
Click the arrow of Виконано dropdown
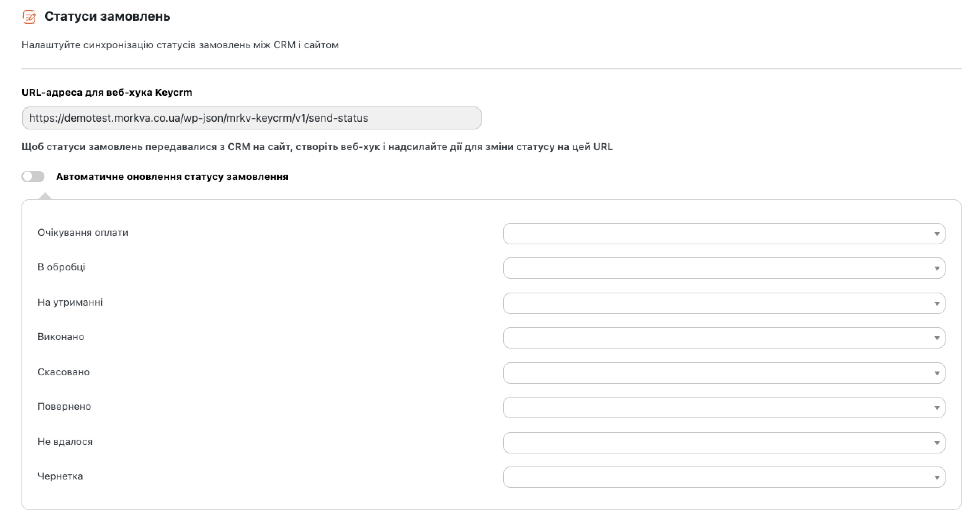click(x=937, y=338)
